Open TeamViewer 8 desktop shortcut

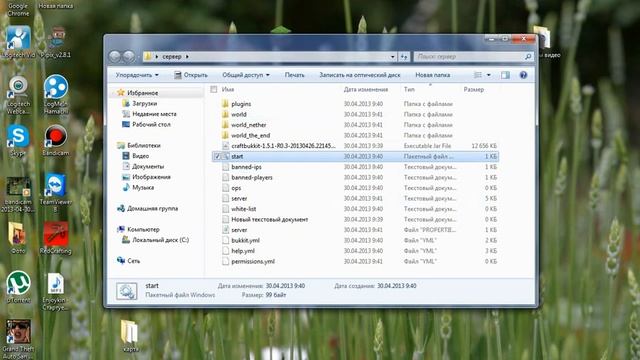(x=56, y=192)
